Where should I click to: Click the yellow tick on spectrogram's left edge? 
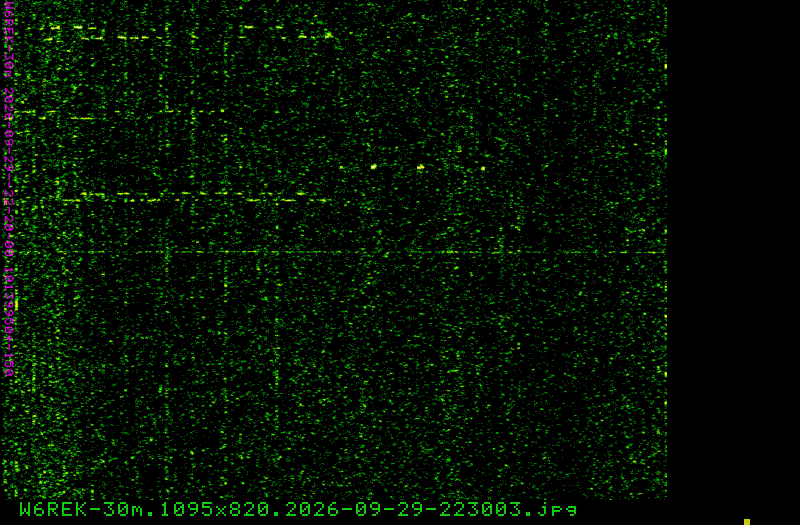pos(16,305)
